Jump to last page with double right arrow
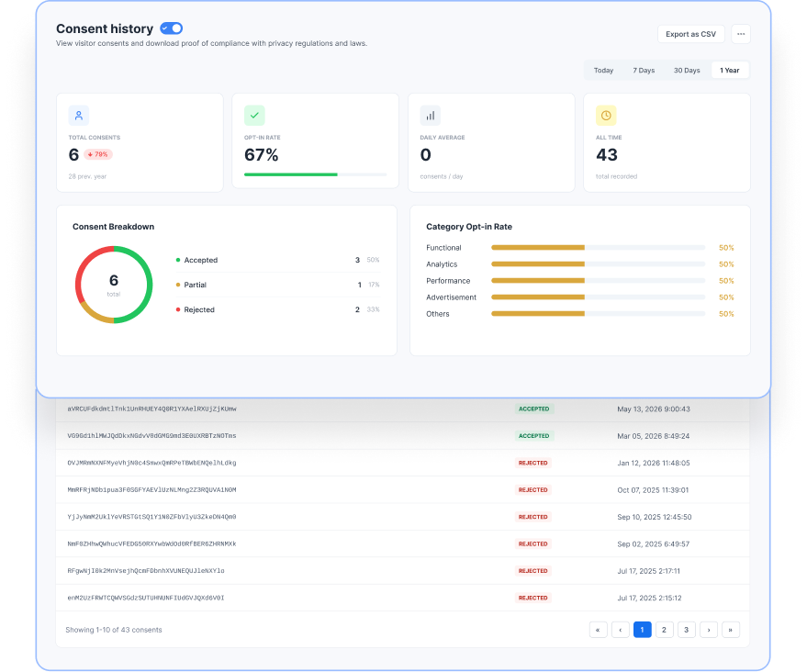This screenshot has width=807, height=672. tap(731, 629)
